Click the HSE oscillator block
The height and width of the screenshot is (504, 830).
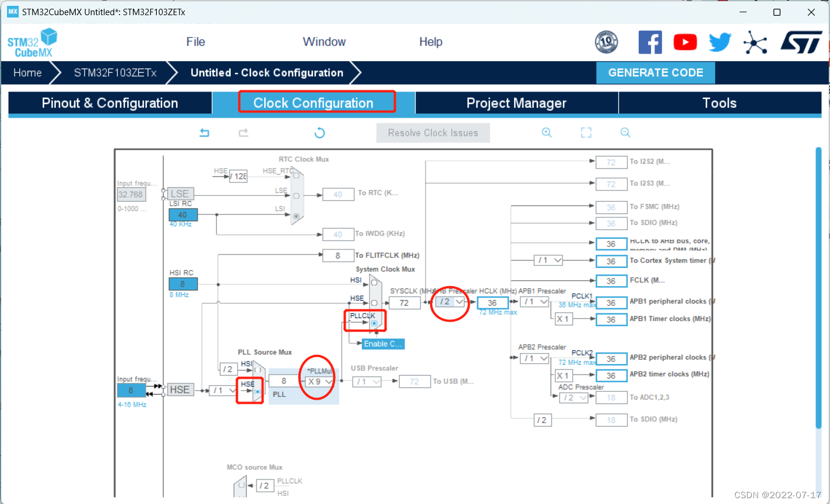point(180,390)
